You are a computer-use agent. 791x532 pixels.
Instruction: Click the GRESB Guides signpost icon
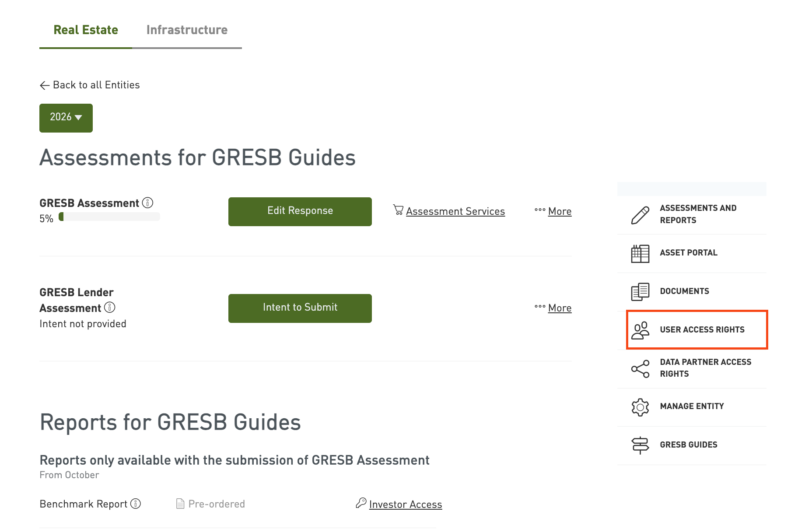(640, 445)
